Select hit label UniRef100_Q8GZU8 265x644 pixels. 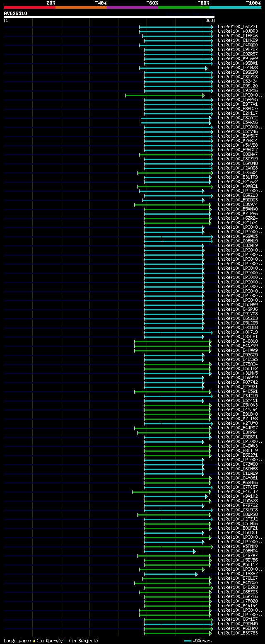pos(238,77)
